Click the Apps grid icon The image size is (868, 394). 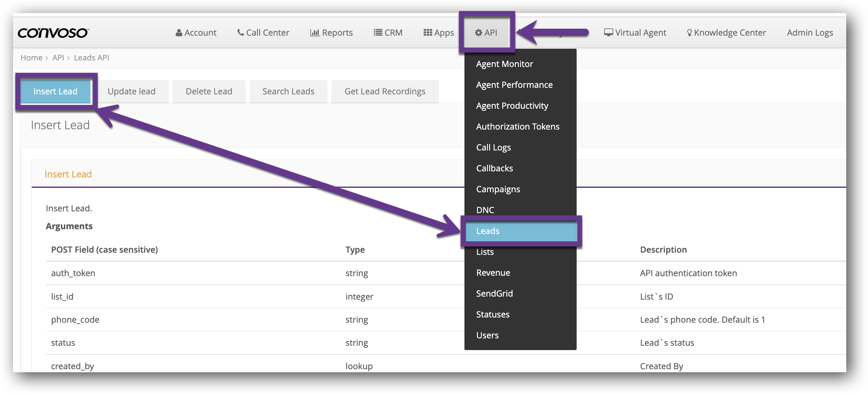pyautogui.click(x=428, y=33)
